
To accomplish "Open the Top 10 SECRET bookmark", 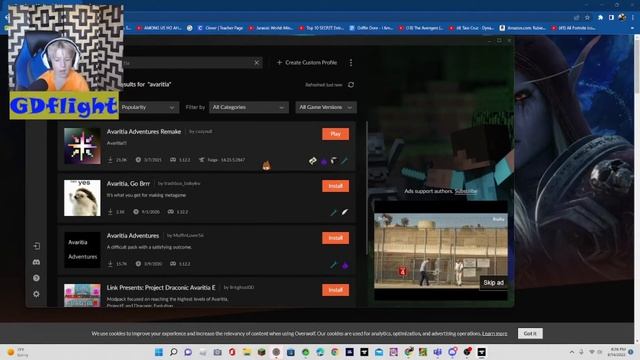I will (x=322, y=28).
